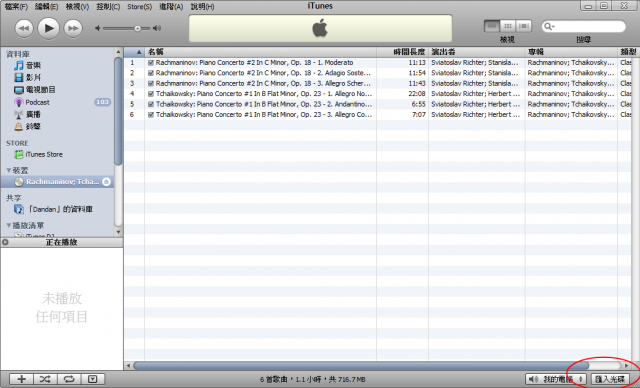The width and height of the screenshot is (640, 388).
Task: Sort by 時間長度 duration column header
Action: click(402, 52)
